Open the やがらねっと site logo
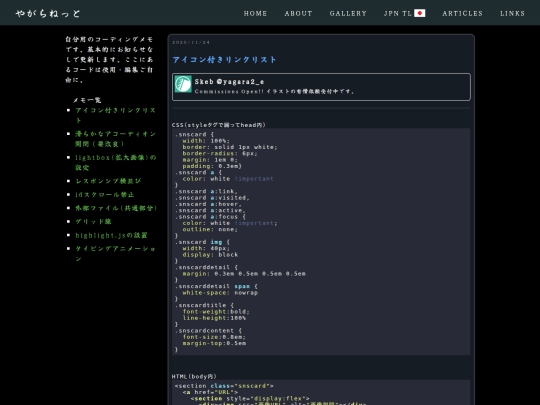Image resolution: width=540 pixels, height=405 pixels. tap(48, 13)
